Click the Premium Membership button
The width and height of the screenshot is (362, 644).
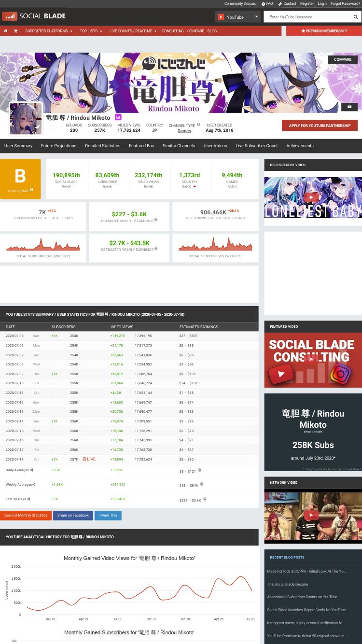[324, 31]
